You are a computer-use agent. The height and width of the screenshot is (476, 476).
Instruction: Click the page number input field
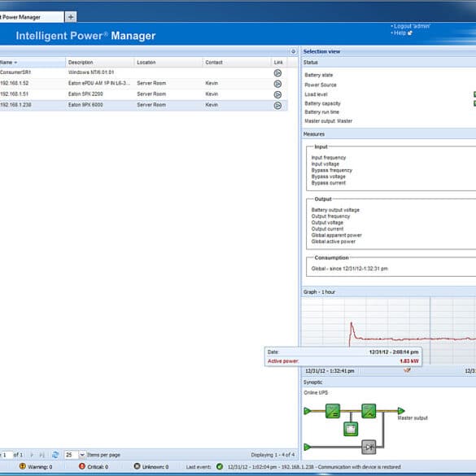(7, 455)
